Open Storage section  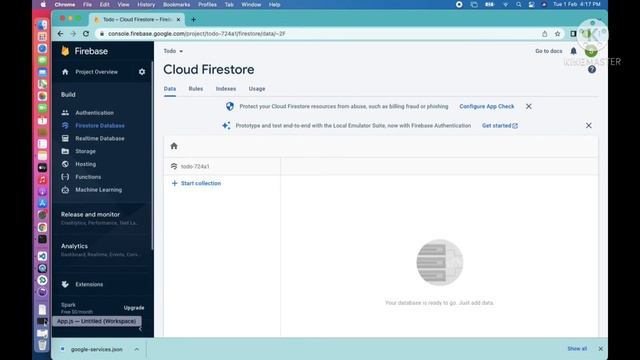[x=85, y=151]
